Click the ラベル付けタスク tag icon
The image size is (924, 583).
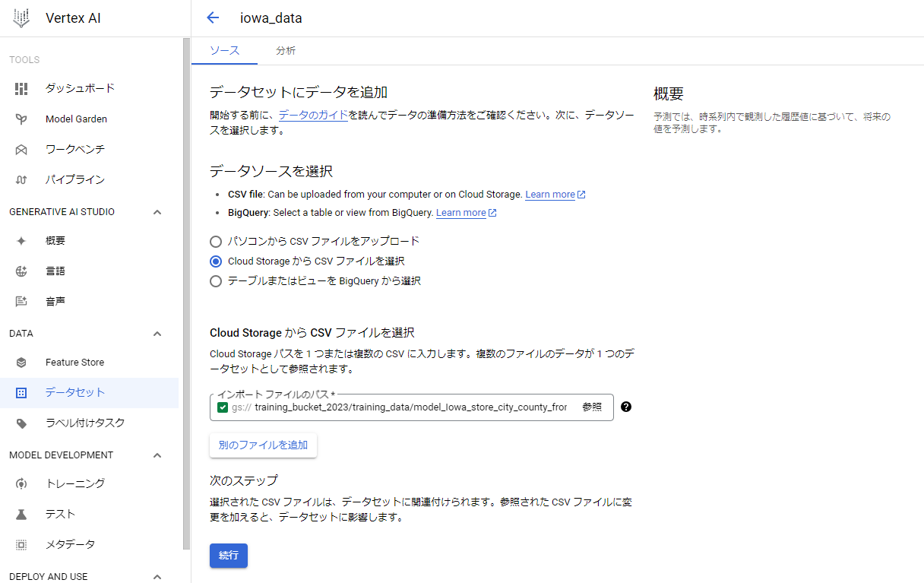click(21, 423)
